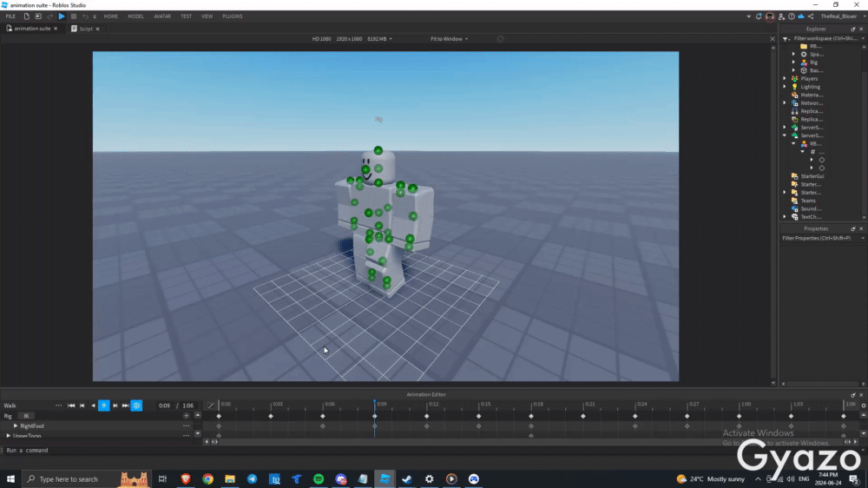Click the timeline scrubber at 0:09

click(375, 403)
